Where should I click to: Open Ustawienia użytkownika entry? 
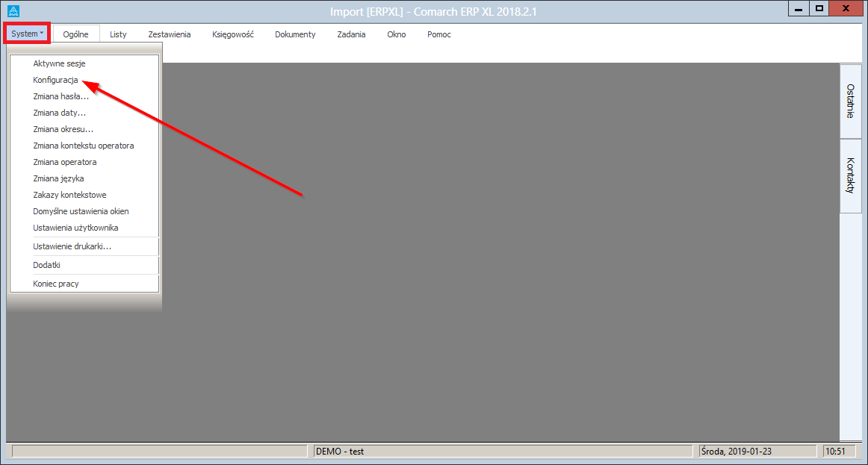click(x=75, y=228)
